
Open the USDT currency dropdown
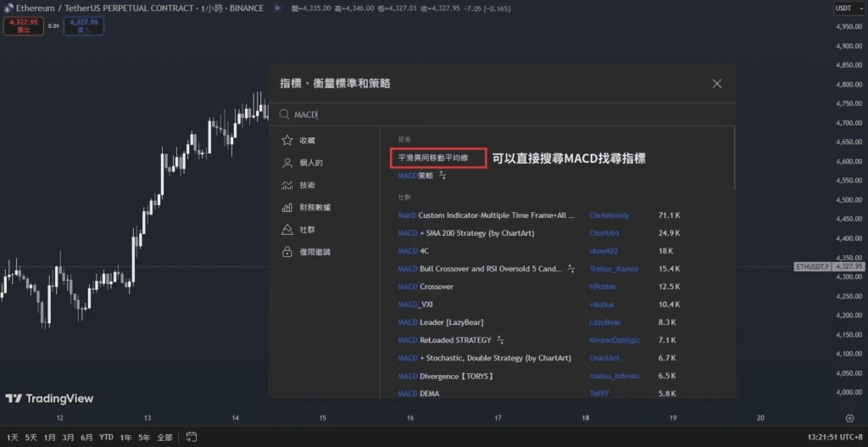click(x=850, y=8)
